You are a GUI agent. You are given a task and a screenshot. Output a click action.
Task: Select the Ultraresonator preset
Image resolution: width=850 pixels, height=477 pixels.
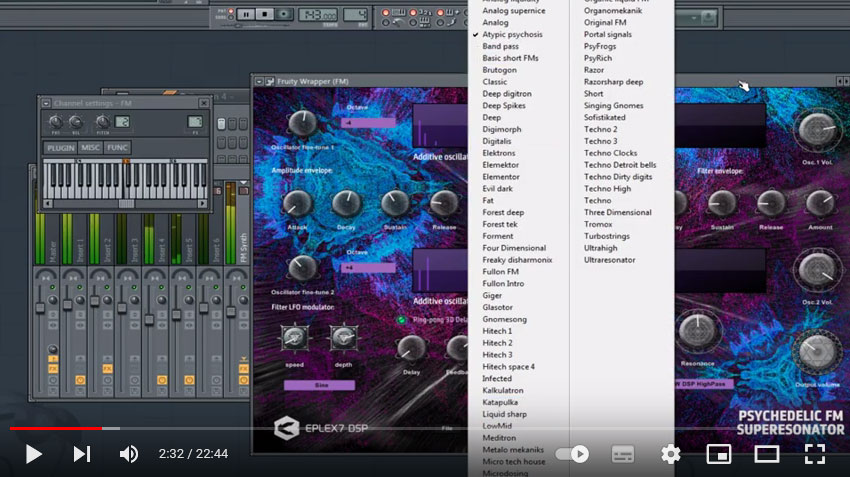609,260
